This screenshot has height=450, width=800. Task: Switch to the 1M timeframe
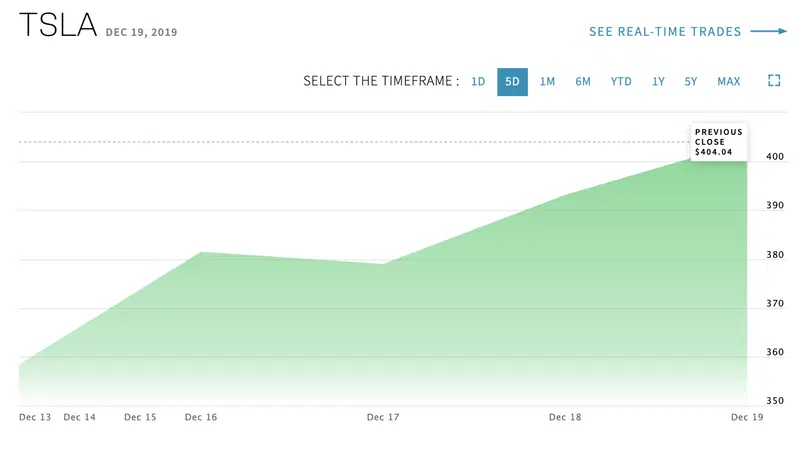pyautogui.click(x=547, y=82)
